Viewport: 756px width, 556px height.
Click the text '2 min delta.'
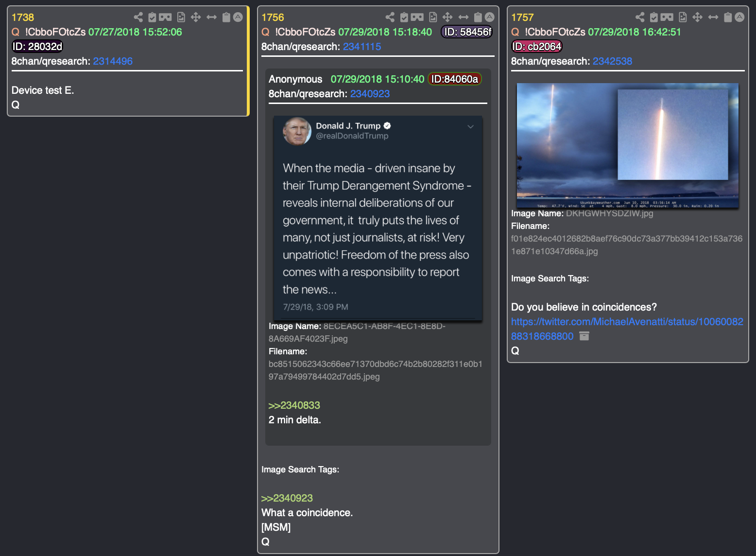(295, 420)
